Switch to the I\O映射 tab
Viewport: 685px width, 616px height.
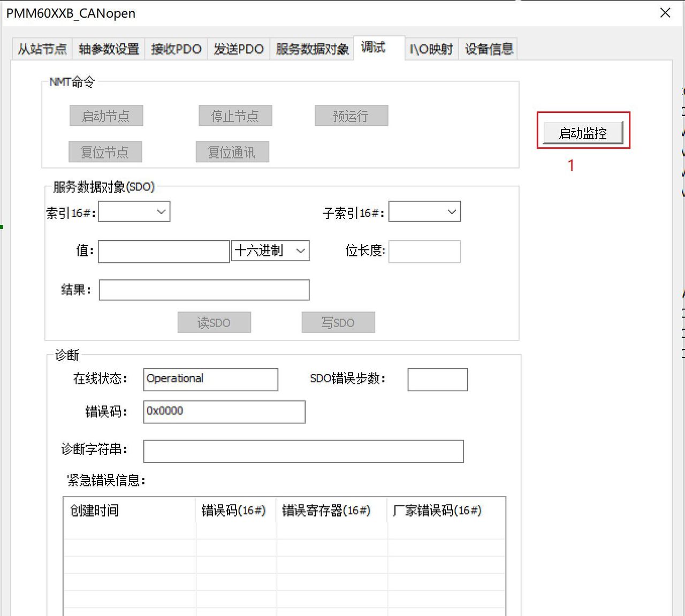point(431,48)
